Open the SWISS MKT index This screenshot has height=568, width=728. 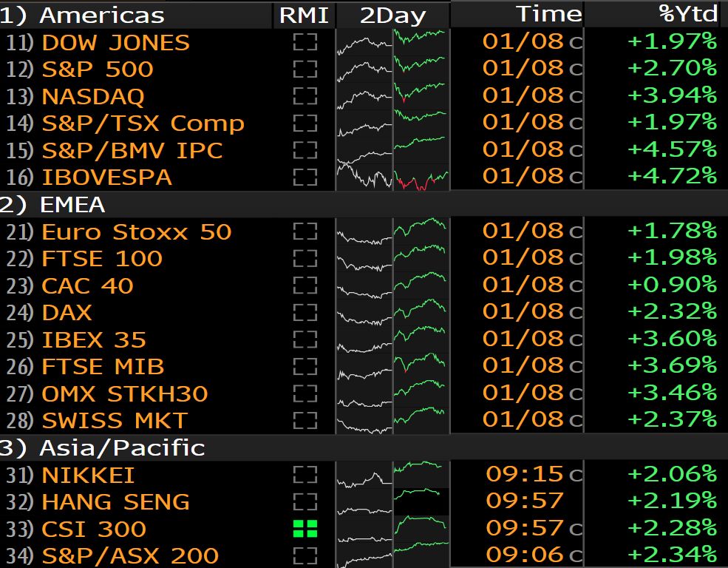[115, 421]
